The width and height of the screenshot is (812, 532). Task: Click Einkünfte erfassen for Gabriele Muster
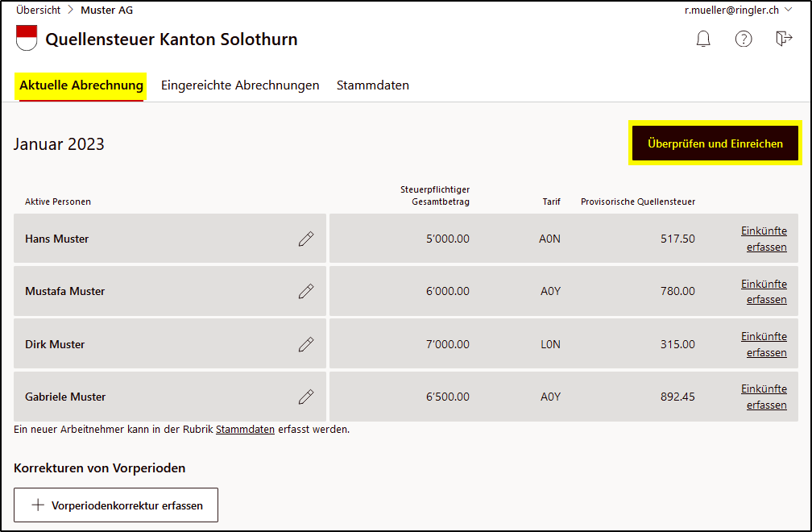point(764,397)
